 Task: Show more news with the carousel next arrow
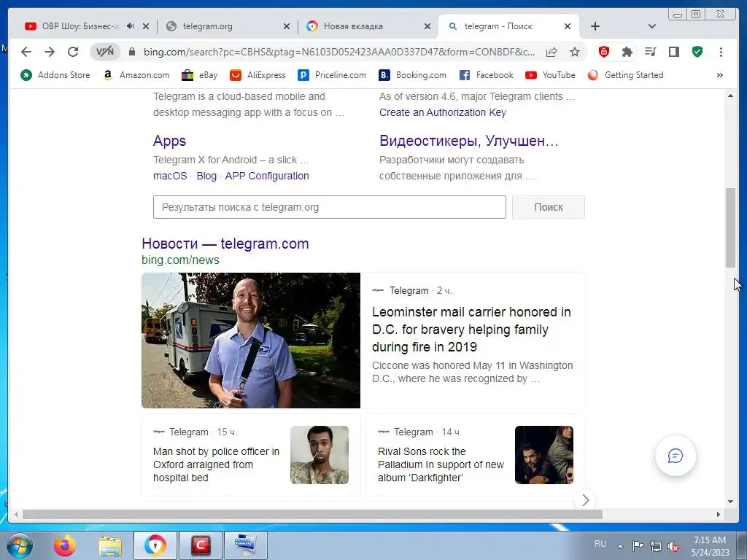click(x=586, y=500)
